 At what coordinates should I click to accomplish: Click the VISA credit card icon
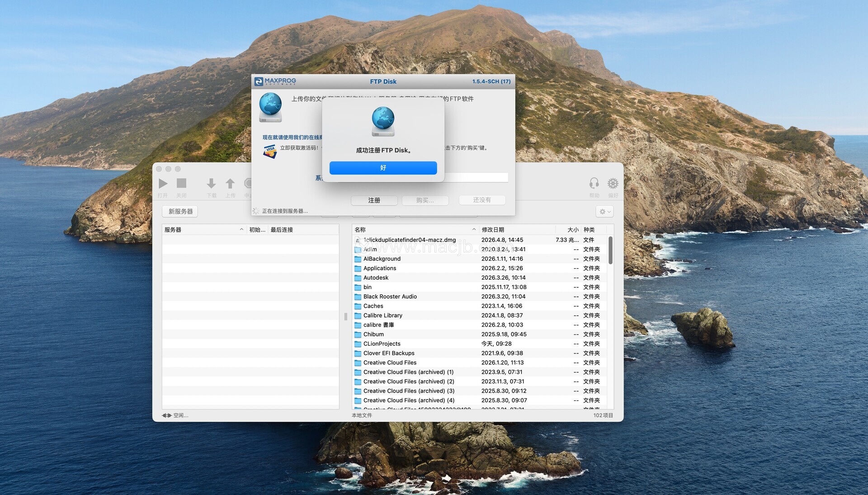[x=270, y=151]
